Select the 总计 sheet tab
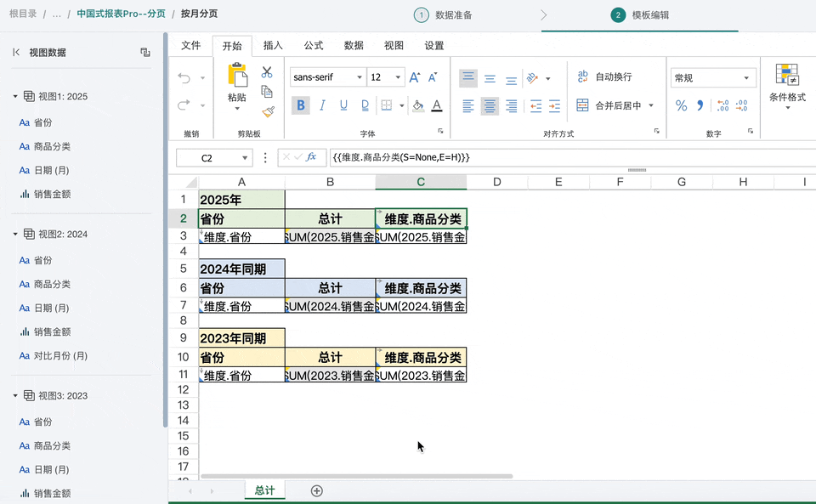The height and width of the screenshot is (504, 816). [265, 490]
